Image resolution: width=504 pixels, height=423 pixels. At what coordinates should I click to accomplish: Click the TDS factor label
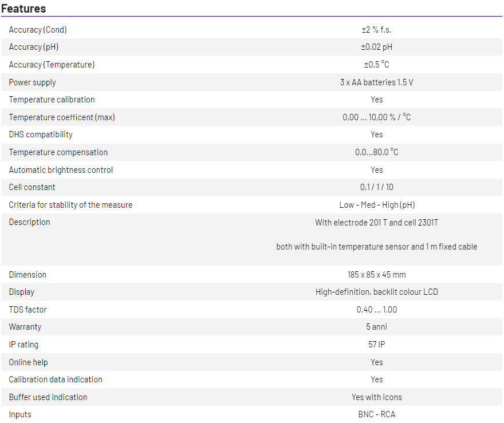(27, 310)
